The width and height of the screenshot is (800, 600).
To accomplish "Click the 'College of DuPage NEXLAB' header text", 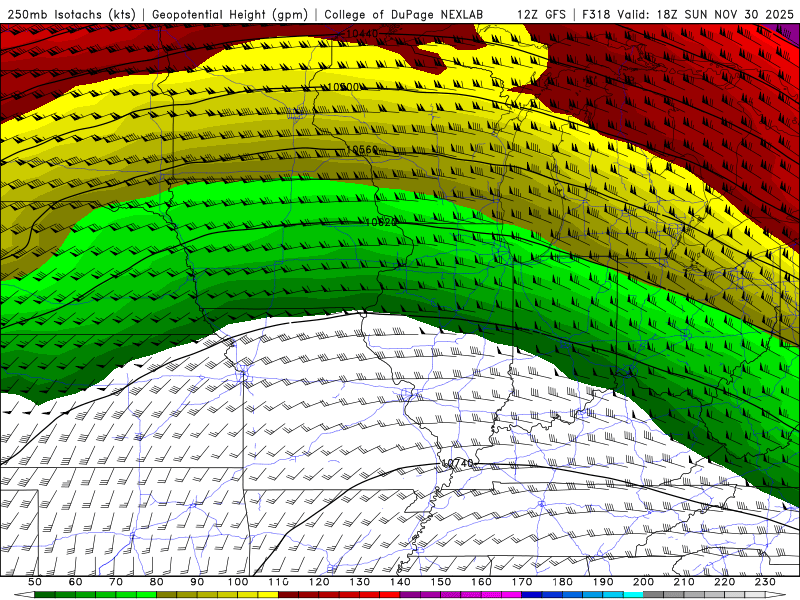I will point(404,14).
